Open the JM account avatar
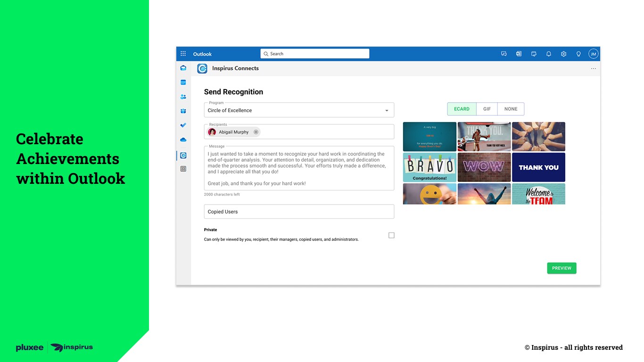This screenshot has height=362, width=644. pos(594,54)
